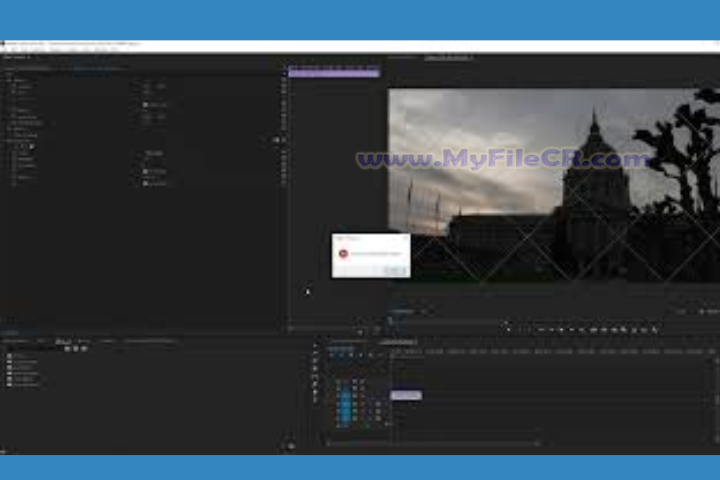This screenshot has height=480, width=720.
Task: Click the red error icon in dialog
Action: (343, 254)
